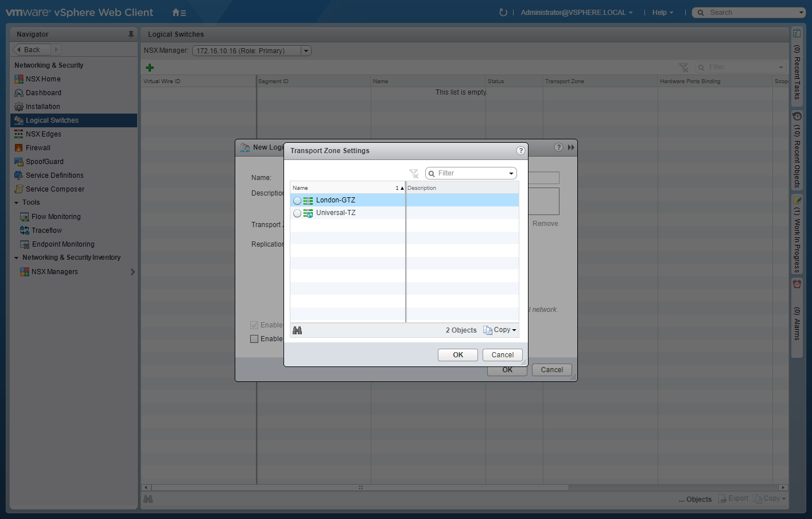Click the binoculars find icon in the dialog
Image resolution: width=812 pixels, height=519 pixels.
pyautogui.click(x=297, y=330)
